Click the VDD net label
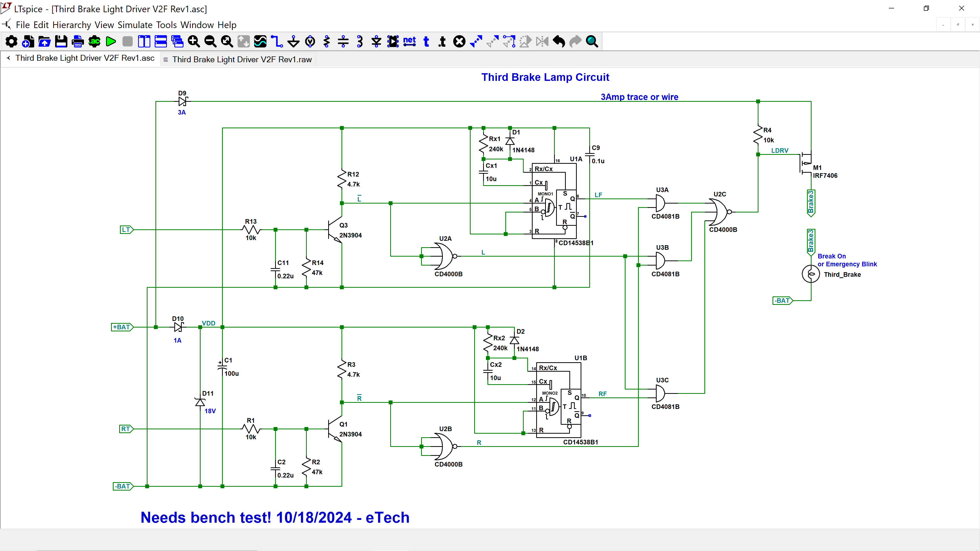The height and width of the screenshot is (551, 980). click(208, 323)
